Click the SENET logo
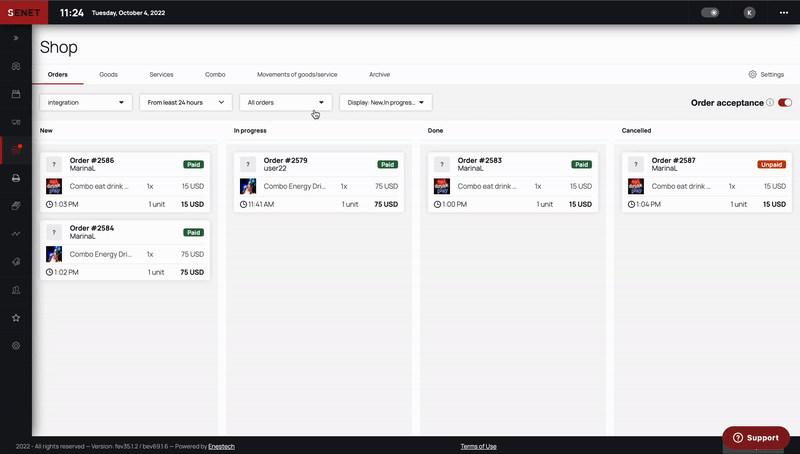 click(24, 12)
